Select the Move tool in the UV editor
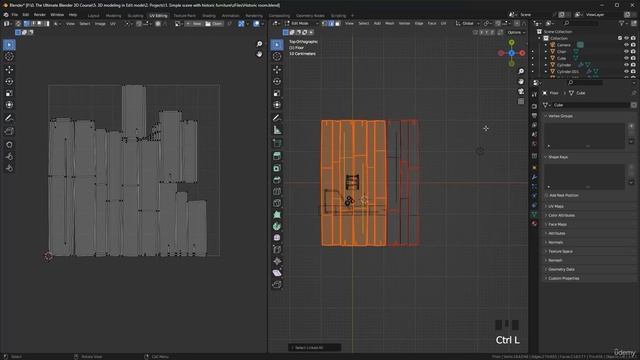 click(x=9, y=69)
